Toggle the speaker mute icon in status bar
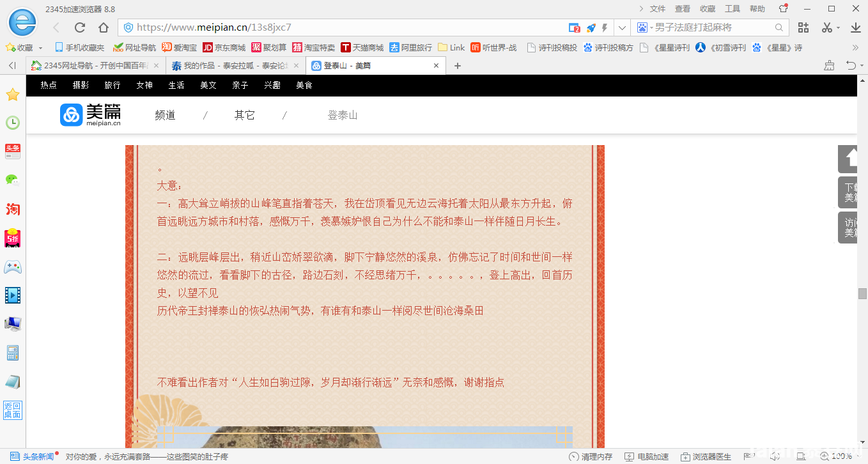The height and width of the screenshot is (464, 868). coord(775,456)
